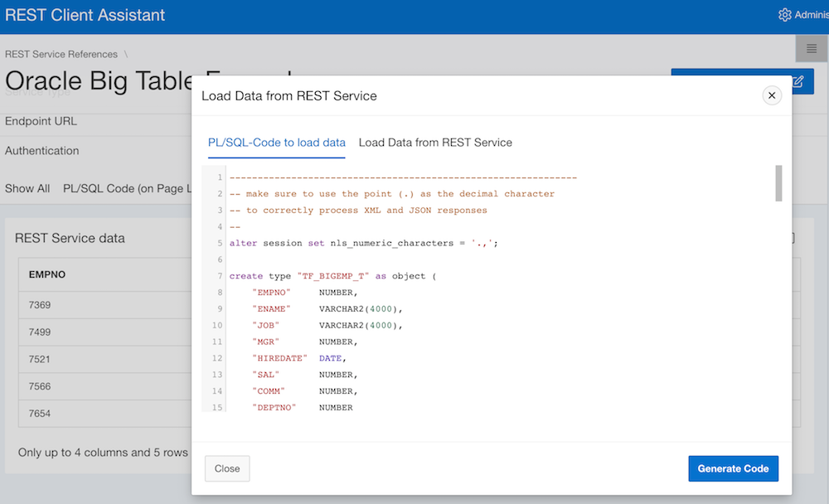
Task: Click the Close button in the dialog
Action: pos(226,468)
